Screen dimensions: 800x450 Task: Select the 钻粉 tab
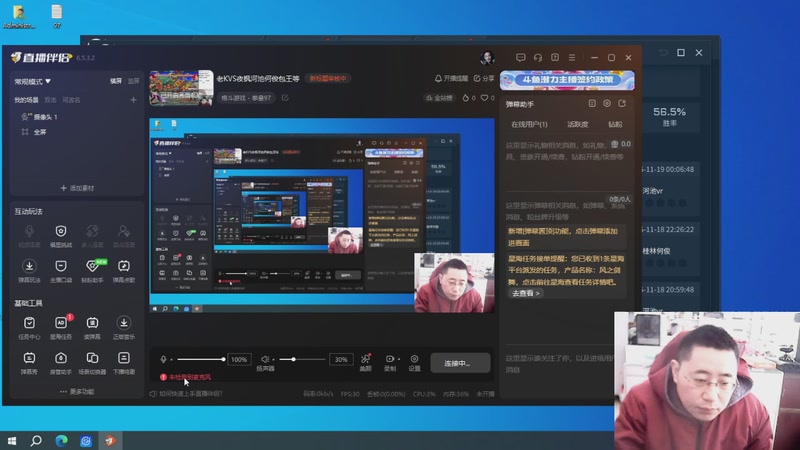615,124
